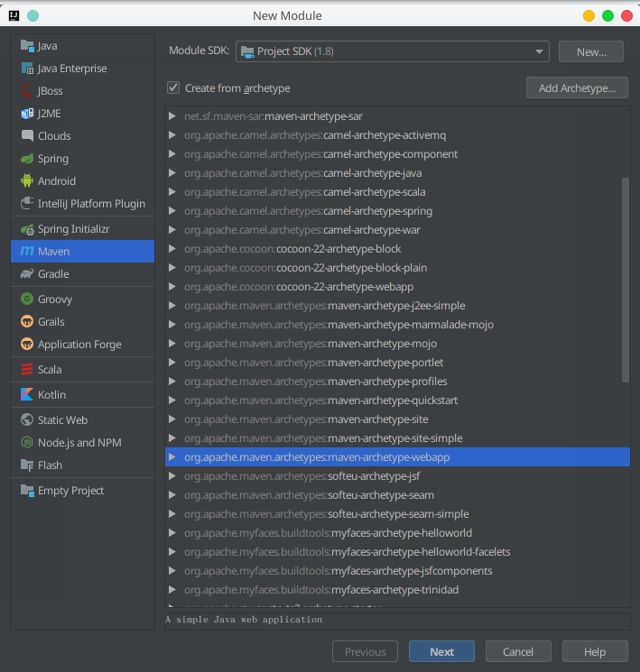The image size is (640, 672).
Task: Expand maven-archetype-mojo arrow
Action: pyautogui.click(x=172, y=344)
